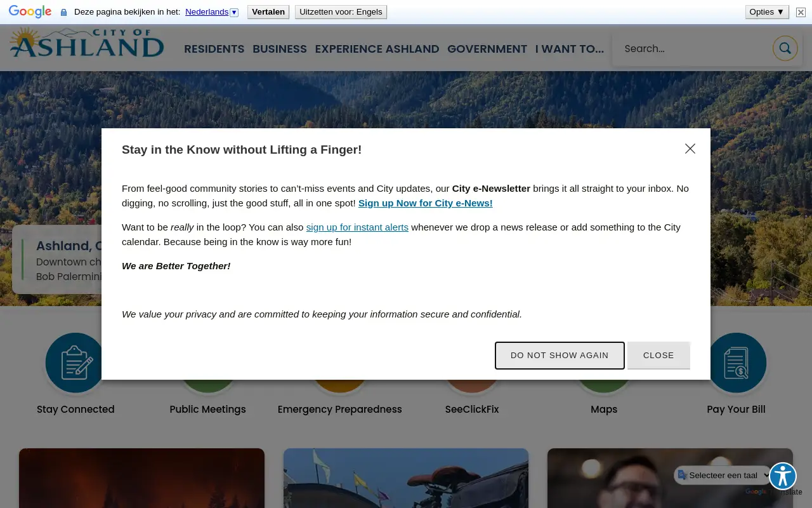The height and width of the screenshot is (508, 812).
Task: Open 'Sign up Now for City e-News!' link
Action: point(426,203)
